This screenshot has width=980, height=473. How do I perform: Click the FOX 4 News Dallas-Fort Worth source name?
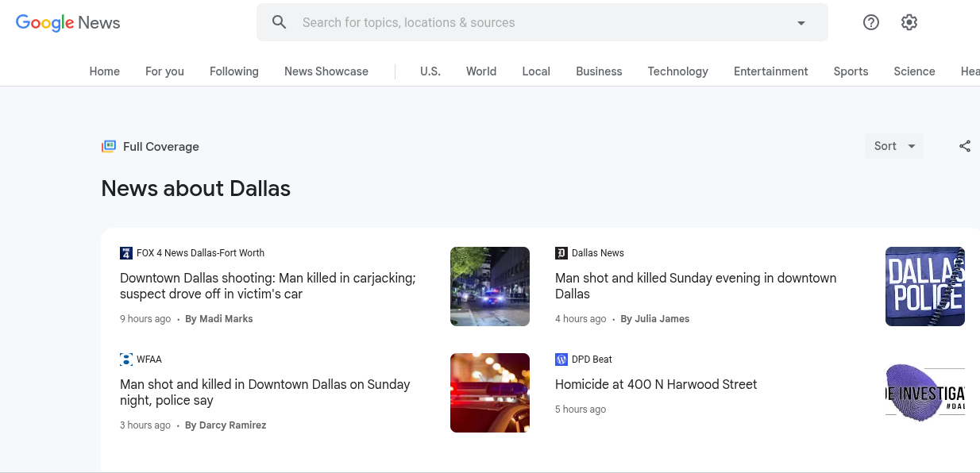[x=200, y=253]
